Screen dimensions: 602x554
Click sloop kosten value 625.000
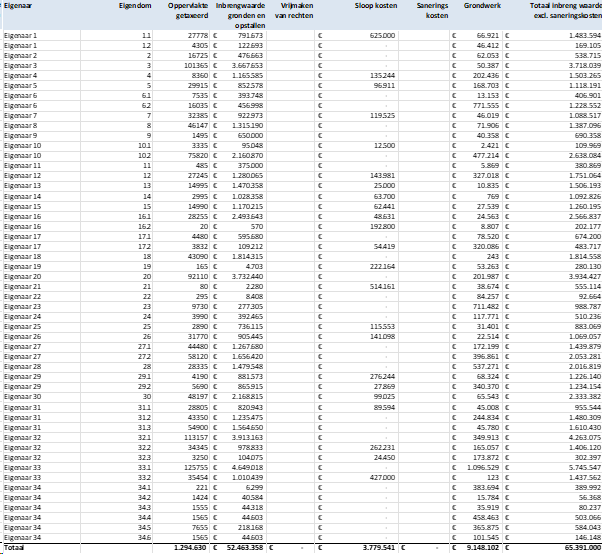356,36
